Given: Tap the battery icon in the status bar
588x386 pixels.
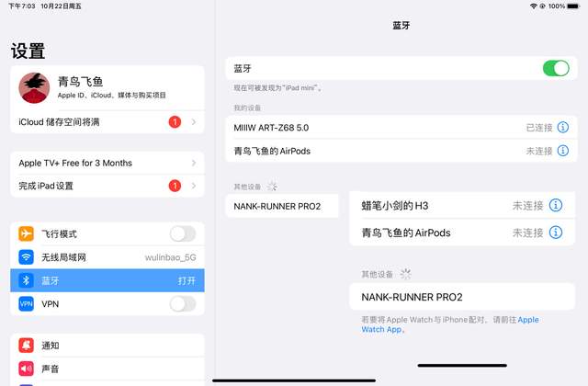Looking at the screenshot, I should (573, 6).
